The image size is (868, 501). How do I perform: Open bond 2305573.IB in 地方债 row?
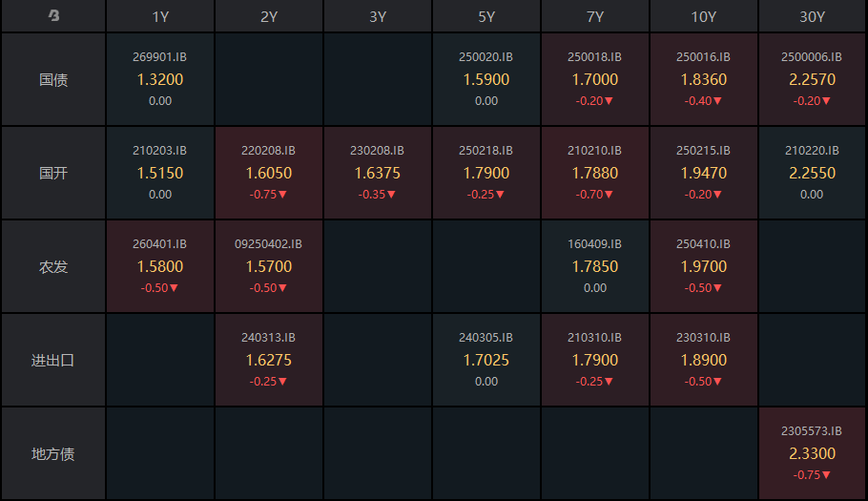click(813, 429)
